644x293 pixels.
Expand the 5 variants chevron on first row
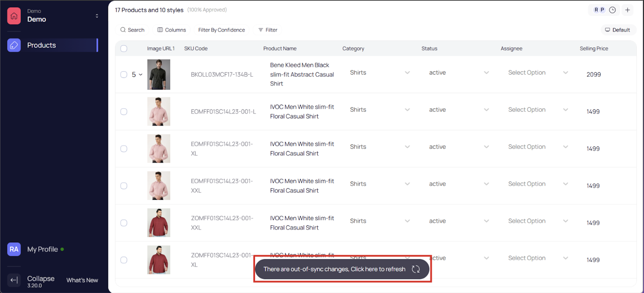pos(141,75)
